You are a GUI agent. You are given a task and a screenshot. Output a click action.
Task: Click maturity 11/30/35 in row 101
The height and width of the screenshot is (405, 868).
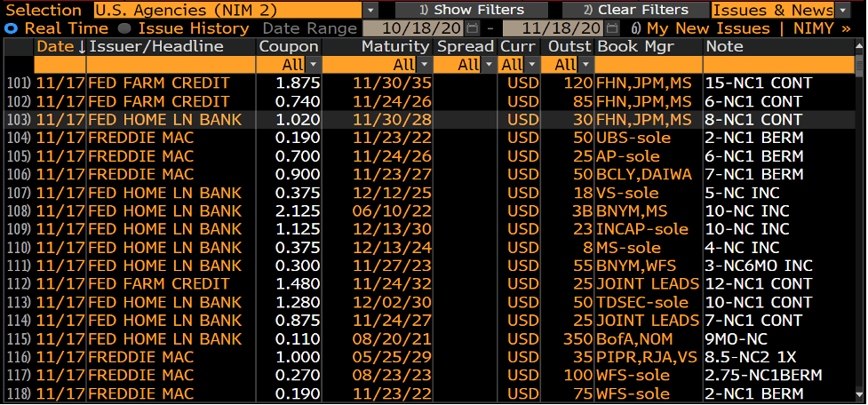[391, 83]
